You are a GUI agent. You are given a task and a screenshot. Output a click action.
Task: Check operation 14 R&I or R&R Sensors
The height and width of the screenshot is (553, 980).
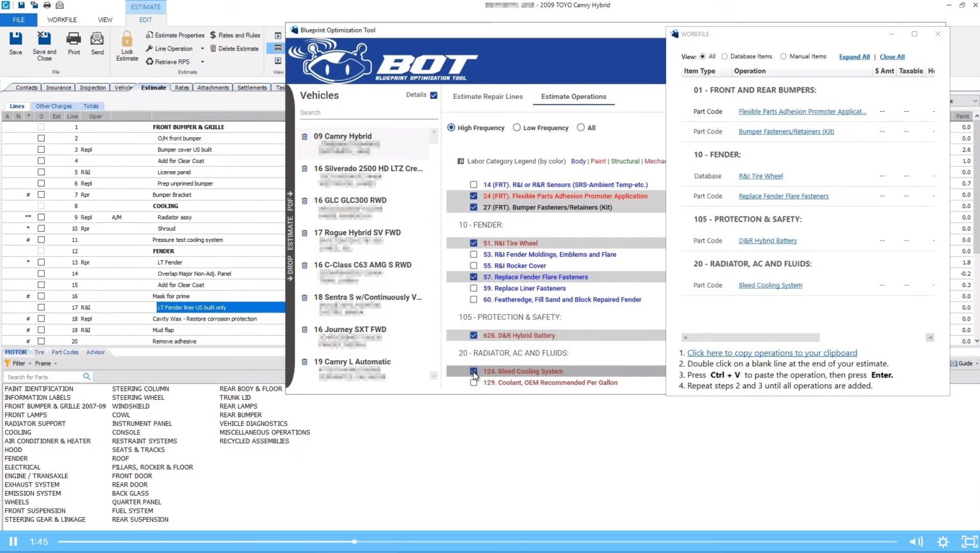tap(473, 185)
